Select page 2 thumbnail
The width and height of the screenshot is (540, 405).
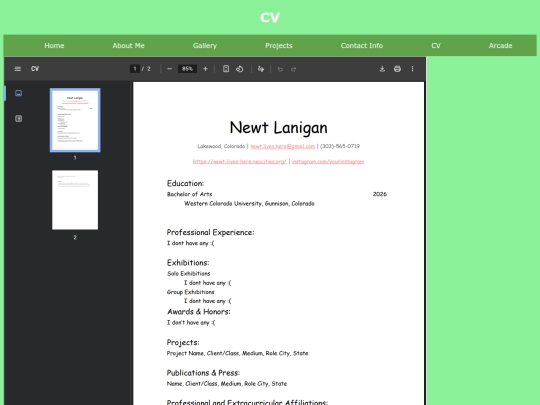(x=75, y=200)
